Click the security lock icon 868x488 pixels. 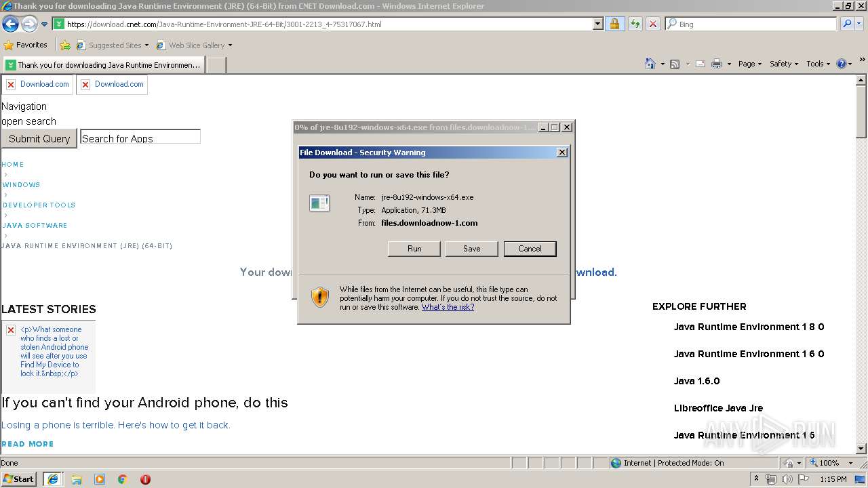[x=614, y=24]
